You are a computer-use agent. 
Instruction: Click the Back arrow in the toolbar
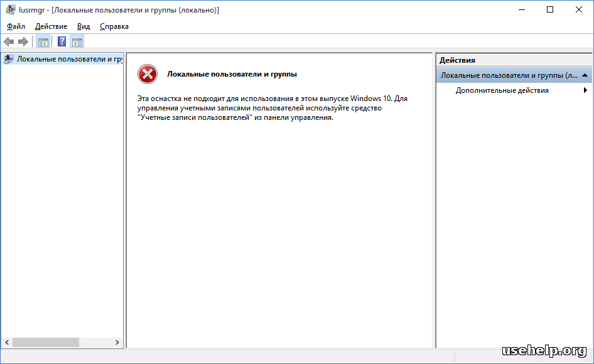pyautogui.click(x=9, y=42)
